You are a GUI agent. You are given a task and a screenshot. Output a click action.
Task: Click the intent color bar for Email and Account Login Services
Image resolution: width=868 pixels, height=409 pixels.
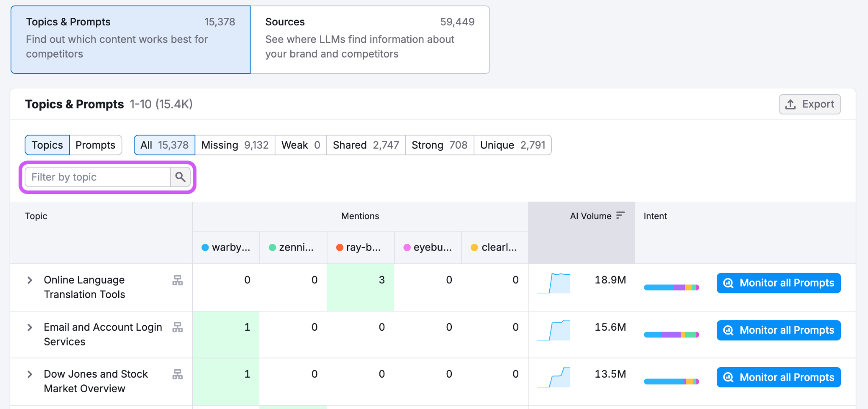[671, 334]
